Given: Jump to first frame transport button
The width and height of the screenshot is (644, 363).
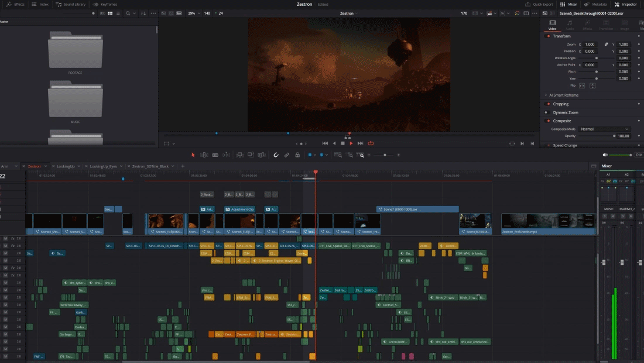Looking at the screenshot, I should (325, 143).
